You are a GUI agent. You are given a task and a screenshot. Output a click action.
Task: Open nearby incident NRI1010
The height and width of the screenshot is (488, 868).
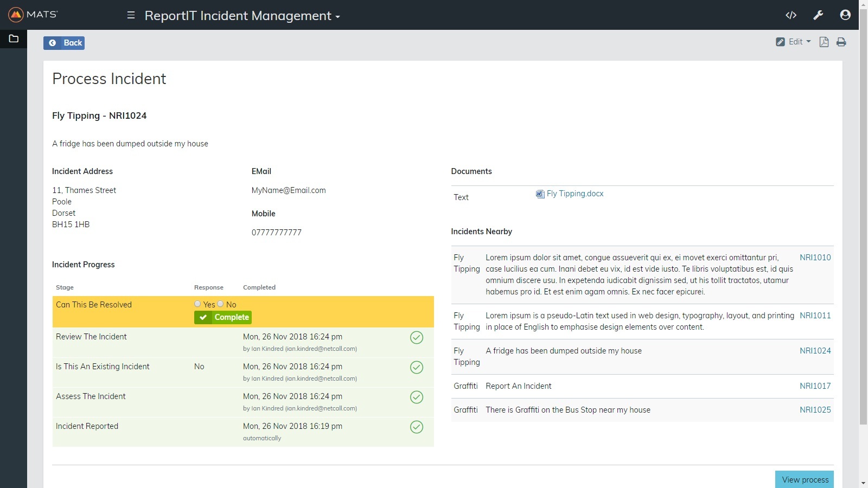click(815, 258)
